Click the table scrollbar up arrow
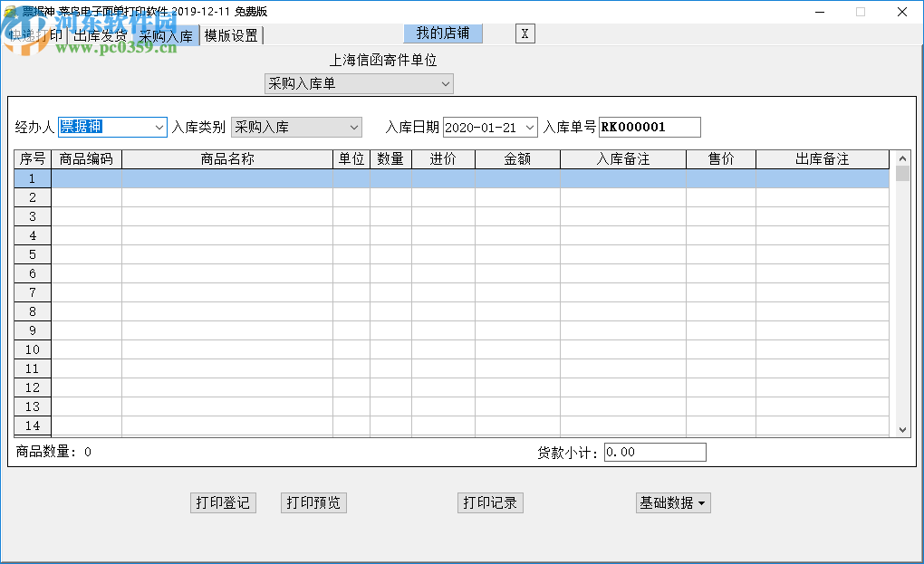 click(902, 157)
